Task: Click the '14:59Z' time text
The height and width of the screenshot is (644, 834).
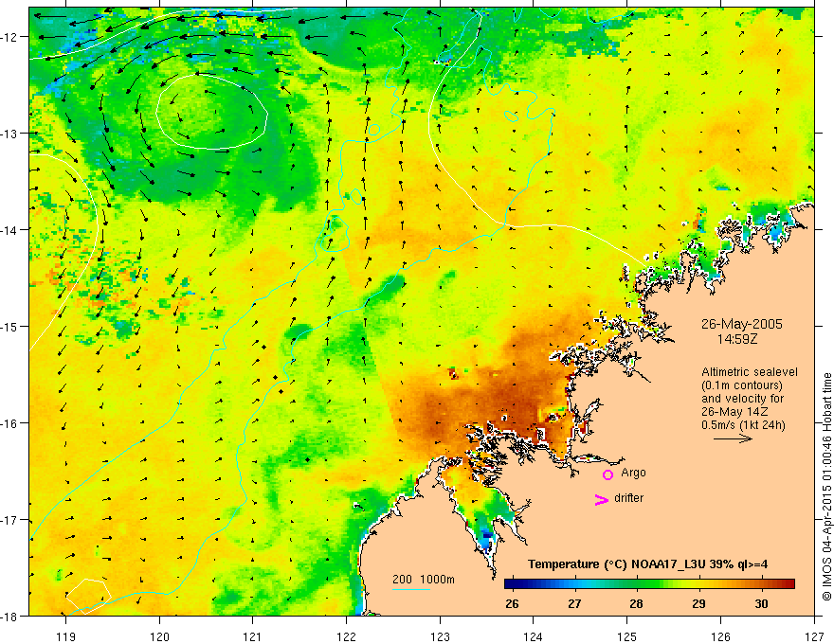Action: (x=737, y=338)
